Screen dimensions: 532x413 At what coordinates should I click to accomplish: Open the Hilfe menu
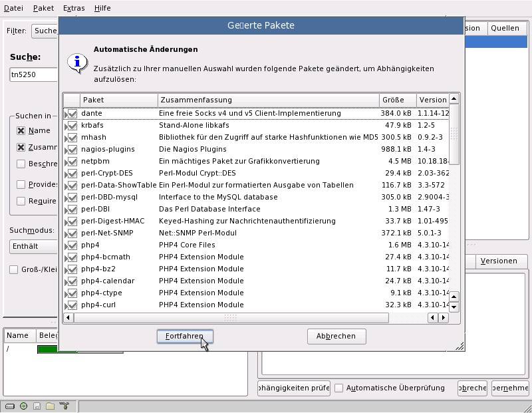[102, 8]
